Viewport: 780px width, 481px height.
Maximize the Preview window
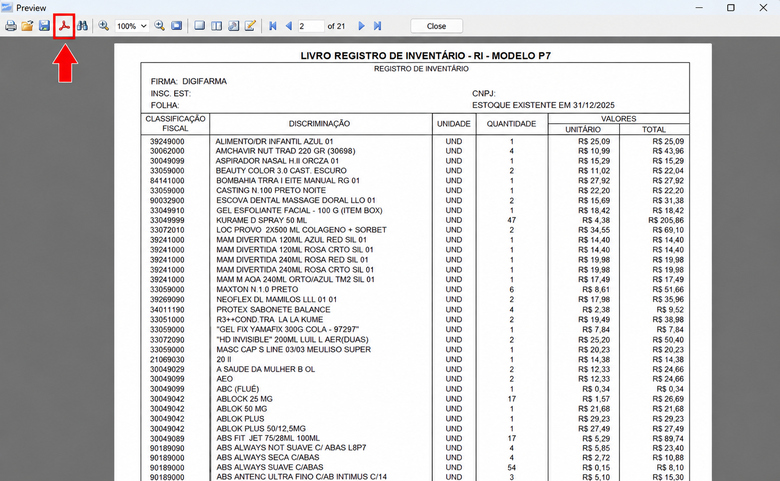[x=731, y=7]
